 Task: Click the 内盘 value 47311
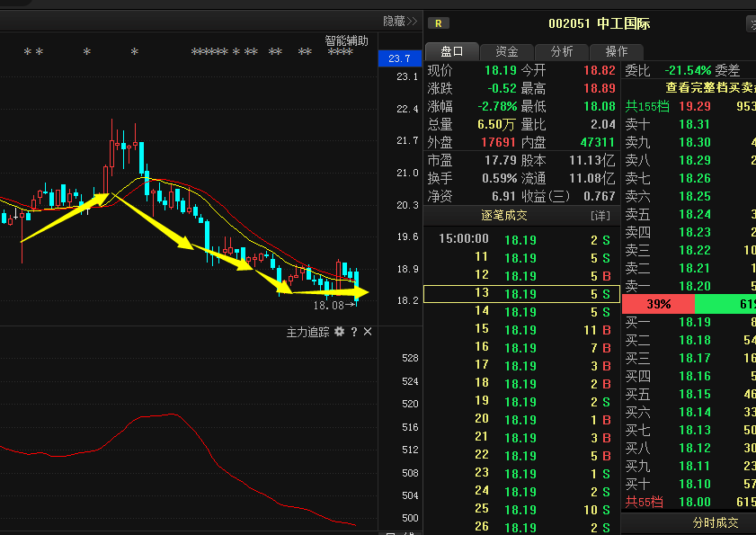click(598, 142)
